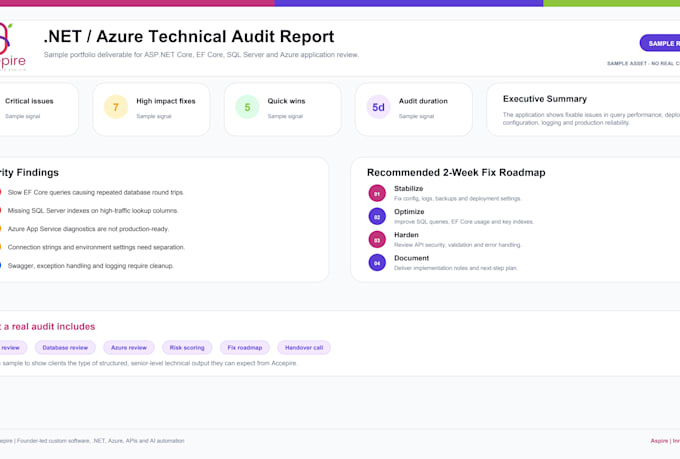
Task: Click 'Swagger, exception handling and logging' finding
Action: 90,266
